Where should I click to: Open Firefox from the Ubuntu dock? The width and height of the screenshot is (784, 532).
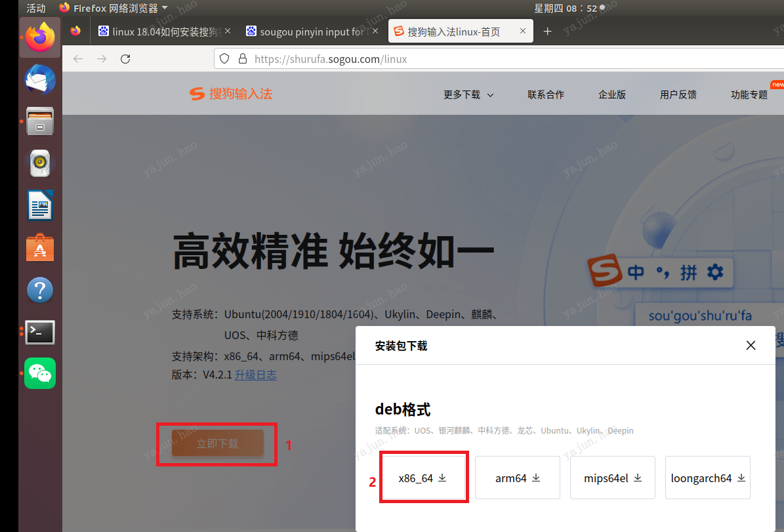(40, 37)
